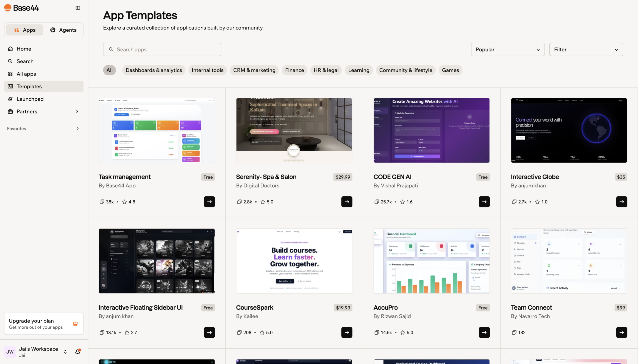Open Interactive Globe title link

(x=535, y=177)
